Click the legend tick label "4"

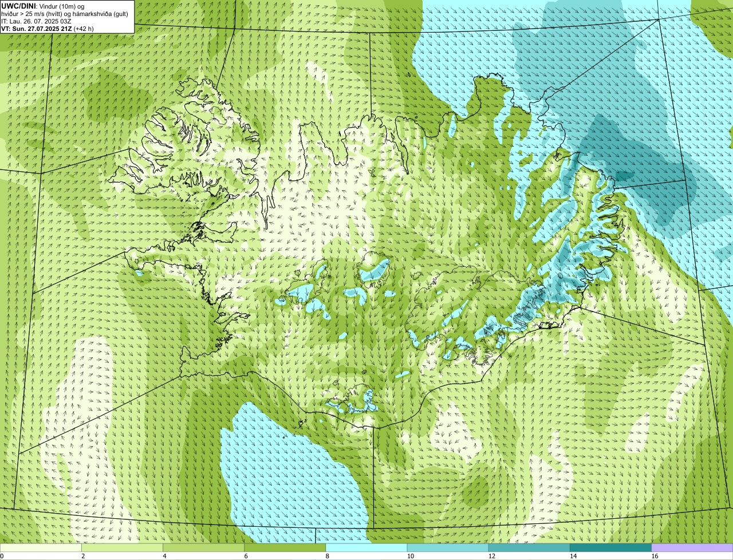165,556
